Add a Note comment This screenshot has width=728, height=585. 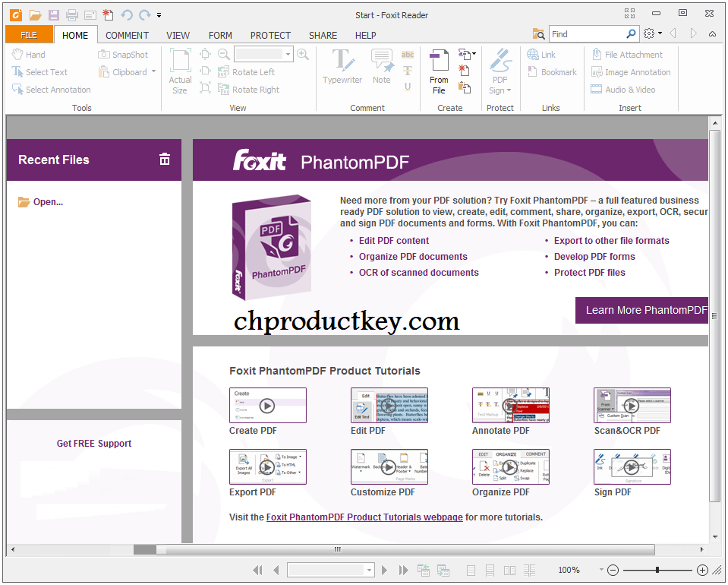pos(382,66)
